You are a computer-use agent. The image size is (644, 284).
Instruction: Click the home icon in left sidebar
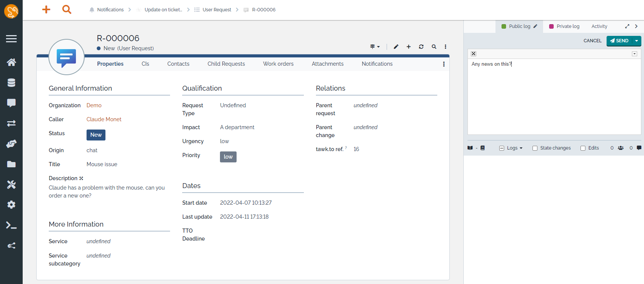tap(11, 62)
